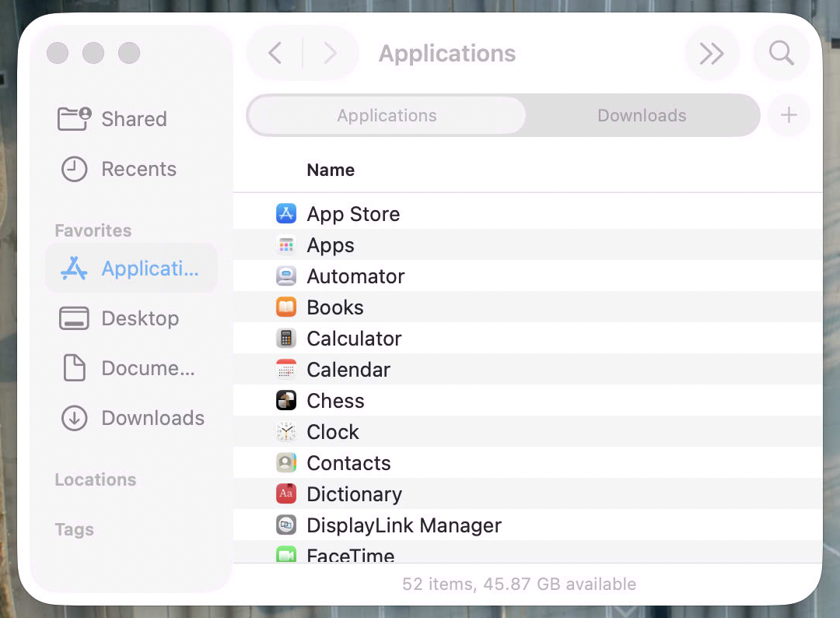
Task: Expand the Tags section header
Action: tap(75, 529)
